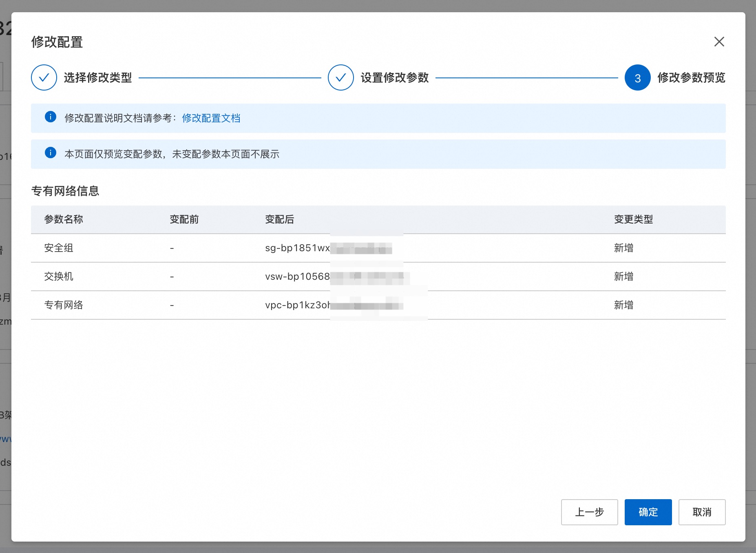
Task: Click 新增 in the 专有网络 row
Action: click(624, 305)
